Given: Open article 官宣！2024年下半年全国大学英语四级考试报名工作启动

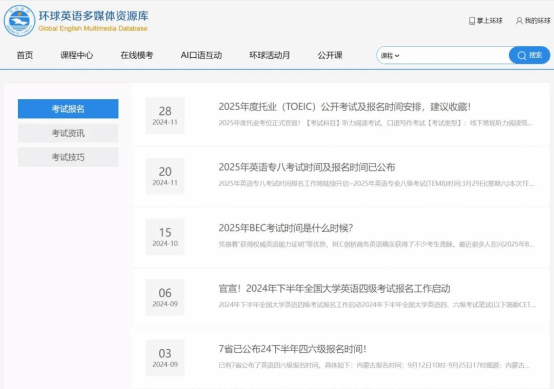Looking at the screenshot, I should [334, 289].
